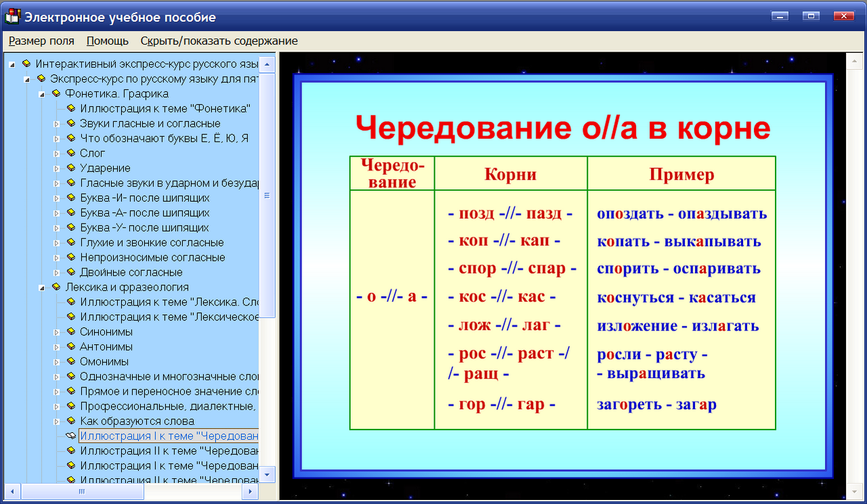
Task: Expand the "Синонимы" tree node
Action: (x=57, y=331)
